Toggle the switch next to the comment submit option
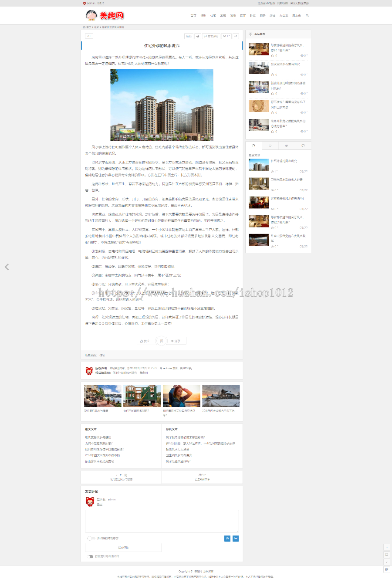 tap(91, 539)
